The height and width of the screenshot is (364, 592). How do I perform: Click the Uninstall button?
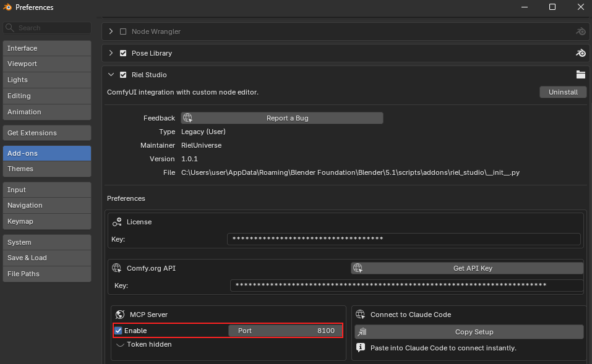563,92
